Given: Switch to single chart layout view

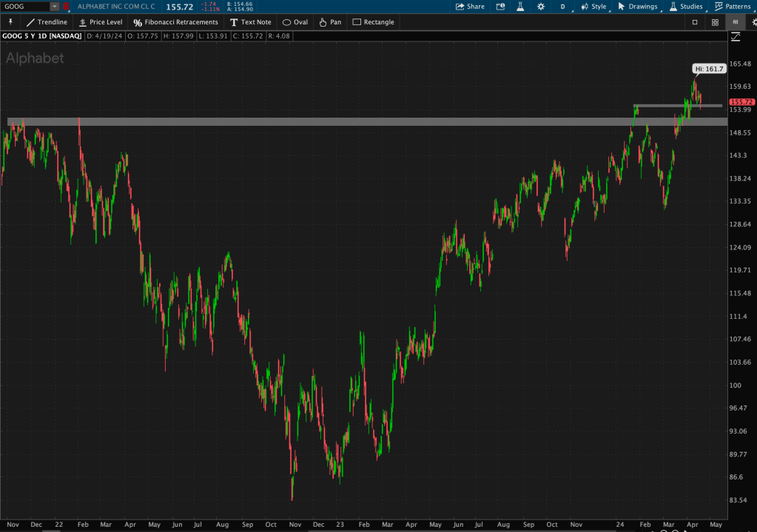Looking at the screenshot, I should tap(695, 22).
